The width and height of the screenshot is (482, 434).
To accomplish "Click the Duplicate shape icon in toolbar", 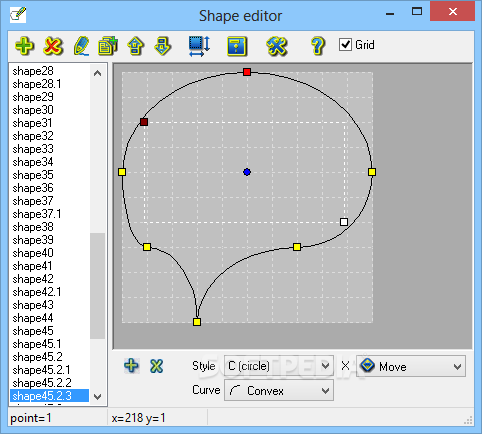I will tap(108, 46).
